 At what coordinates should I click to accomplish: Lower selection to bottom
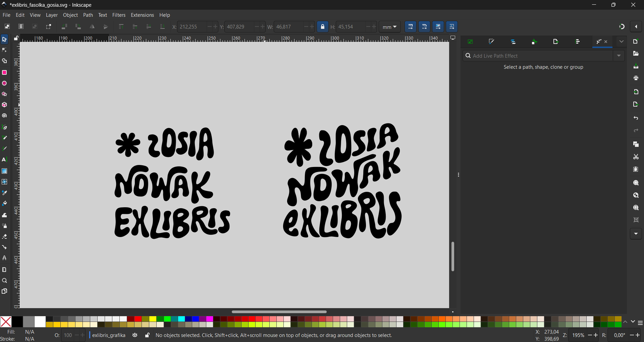[x=162, y=26]
